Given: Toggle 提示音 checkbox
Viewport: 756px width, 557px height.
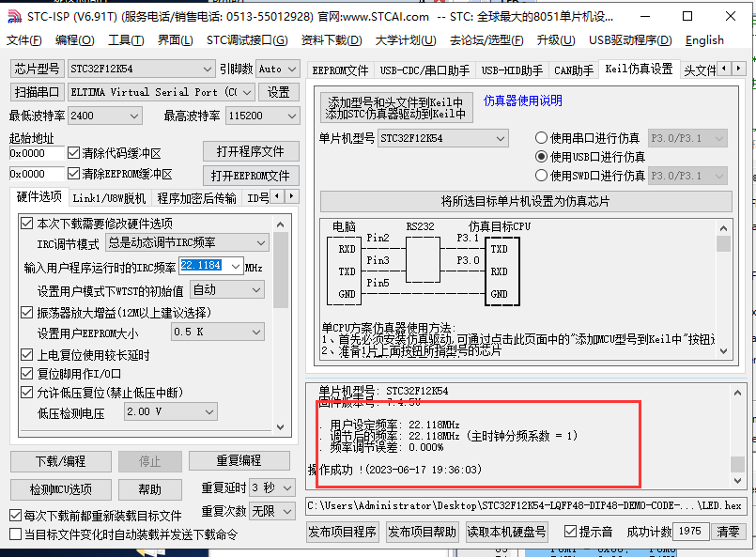Looking at the screenshot, I should click(570, 532).
